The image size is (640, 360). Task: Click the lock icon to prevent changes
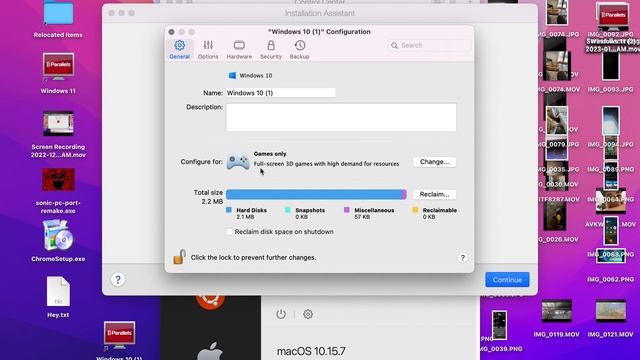[x=179, y=257]
